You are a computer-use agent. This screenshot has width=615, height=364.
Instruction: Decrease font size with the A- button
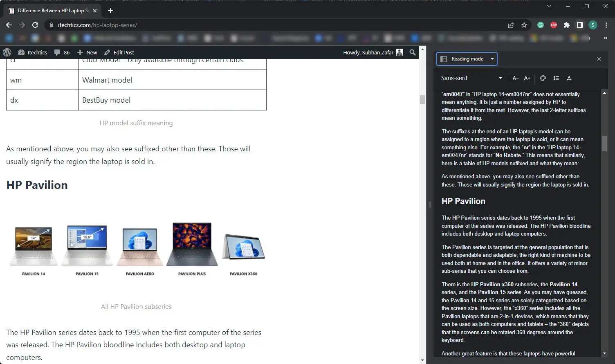(x=515, y=78)
